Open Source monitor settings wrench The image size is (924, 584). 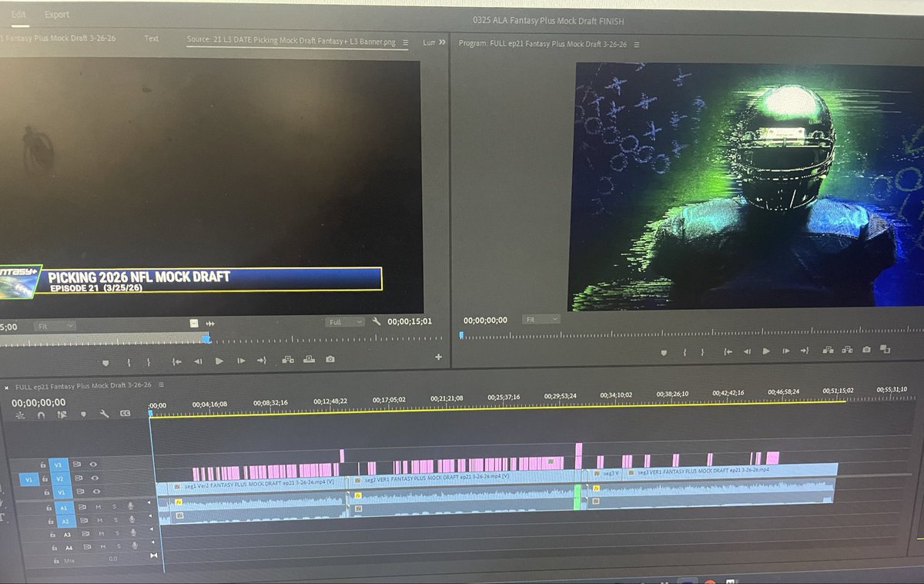(377, 322)
